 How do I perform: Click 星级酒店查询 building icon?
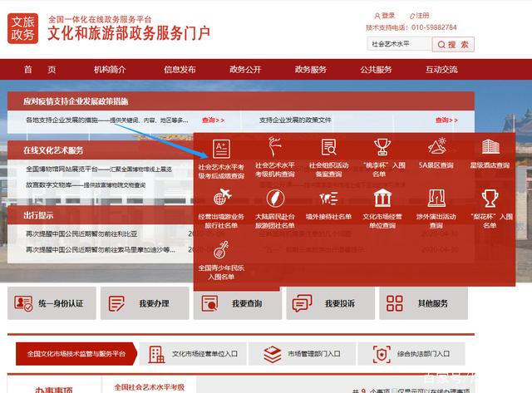tap(490, 147)
